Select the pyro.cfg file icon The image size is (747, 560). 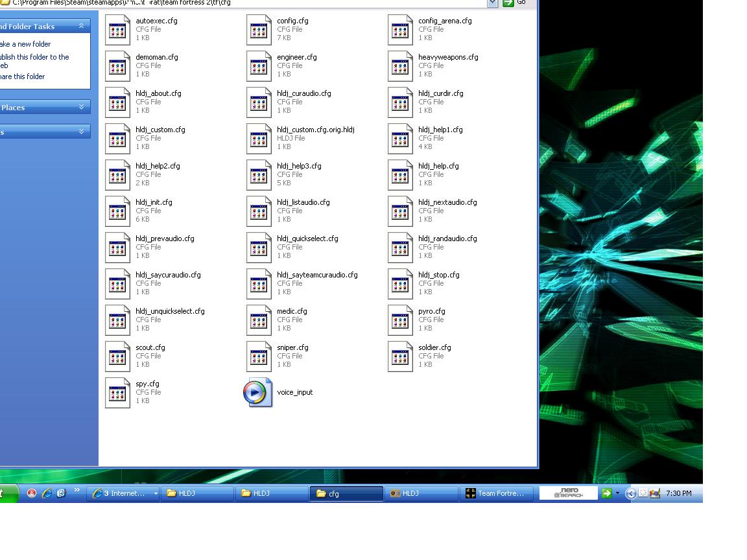click(400, 320)
